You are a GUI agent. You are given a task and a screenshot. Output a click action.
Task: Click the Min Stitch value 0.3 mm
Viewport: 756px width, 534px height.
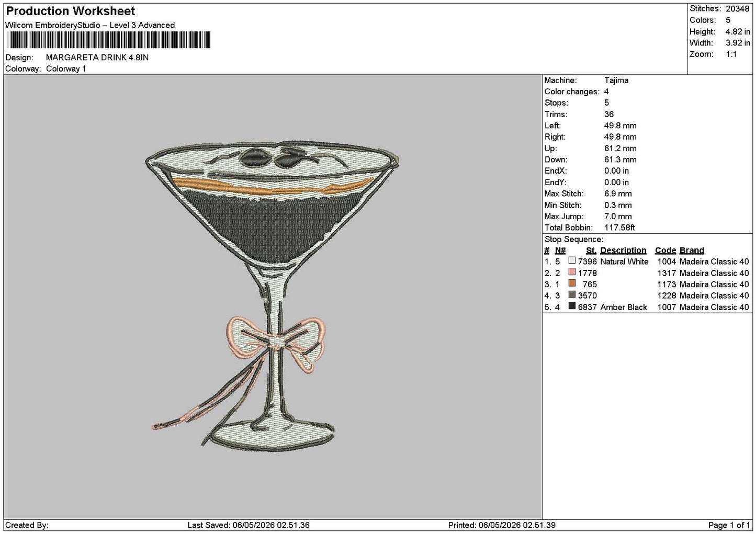(x=618, y=206)
